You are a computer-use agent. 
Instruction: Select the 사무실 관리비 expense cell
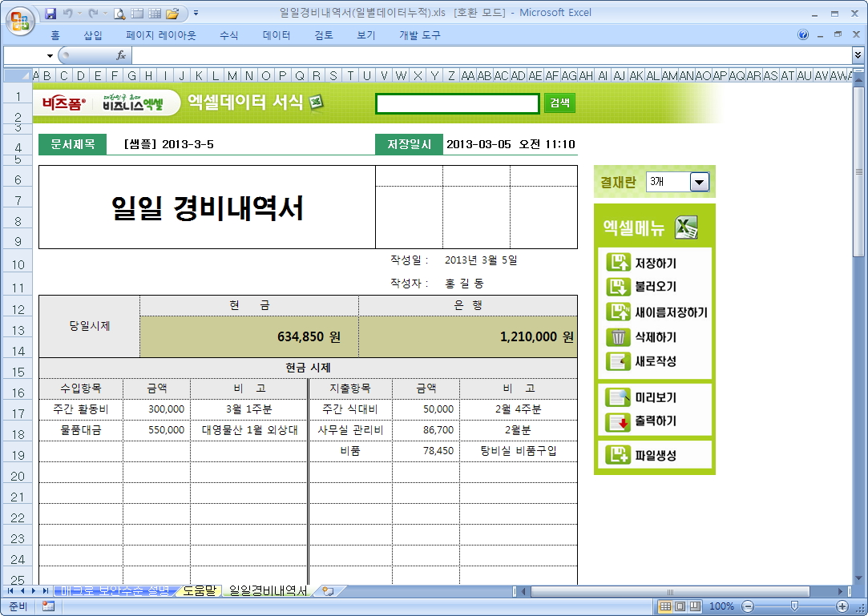coord(350,430)
